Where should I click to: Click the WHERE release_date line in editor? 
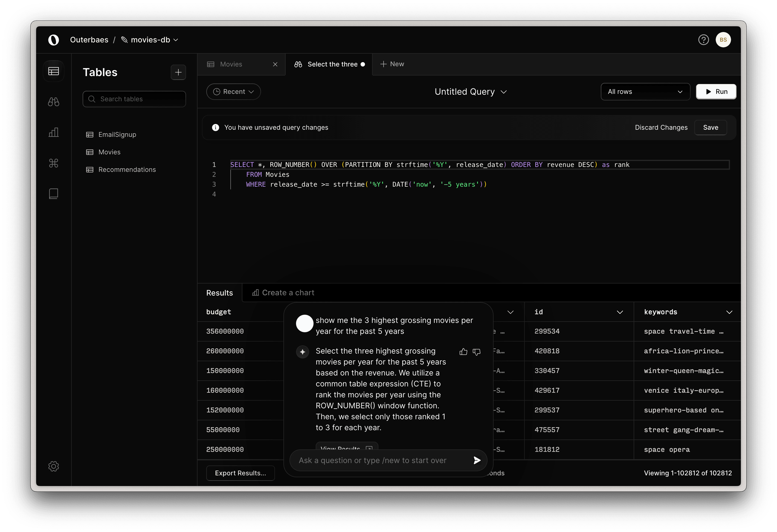pos(366,184)
